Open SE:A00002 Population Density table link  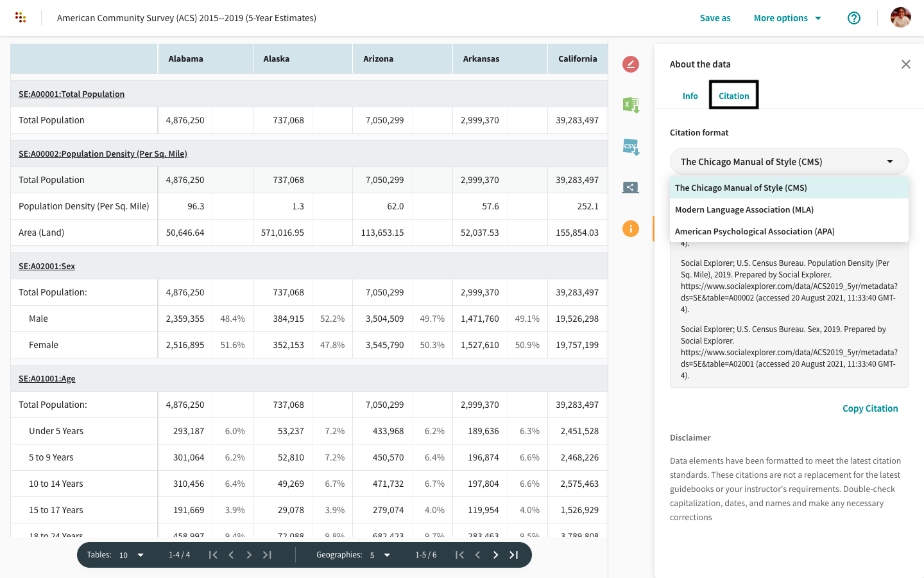click(x=103, y=154)
